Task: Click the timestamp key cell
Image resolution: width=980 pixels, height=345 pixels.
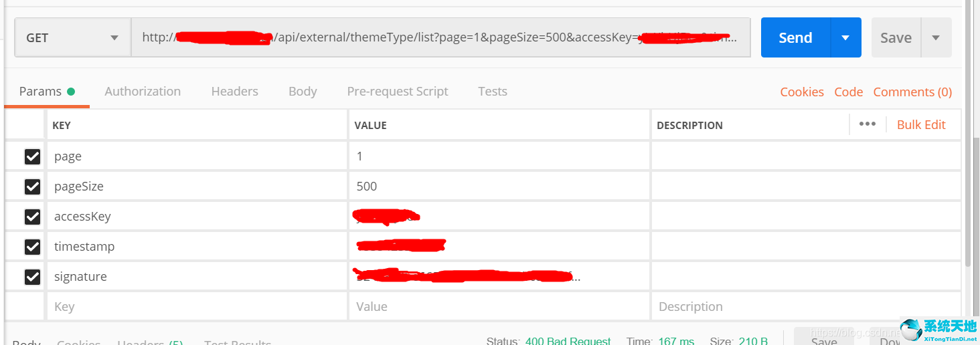Action: tap(197, 247)
